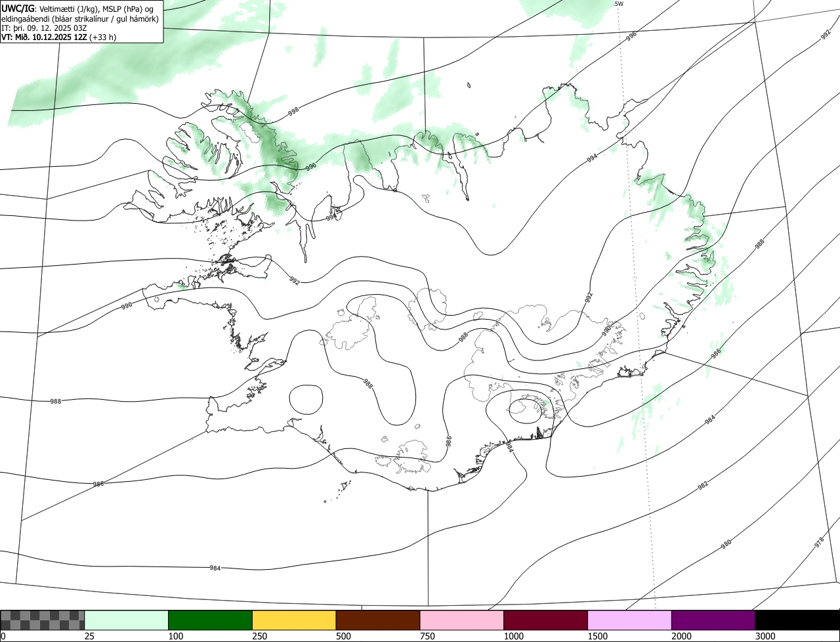Click the 998 isobar label
This screenshot has height=642, width=840.
(x=293, y=113)
